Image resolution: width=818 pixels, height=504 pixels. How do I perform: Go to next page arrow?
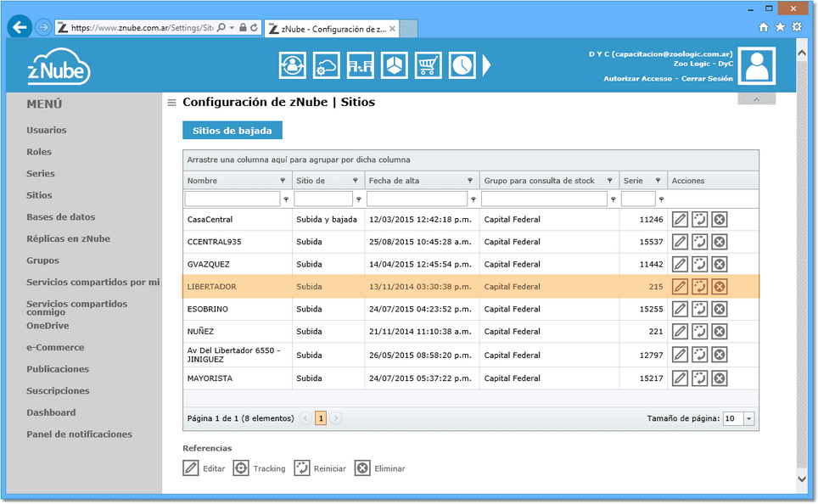(x=336, y=418)
